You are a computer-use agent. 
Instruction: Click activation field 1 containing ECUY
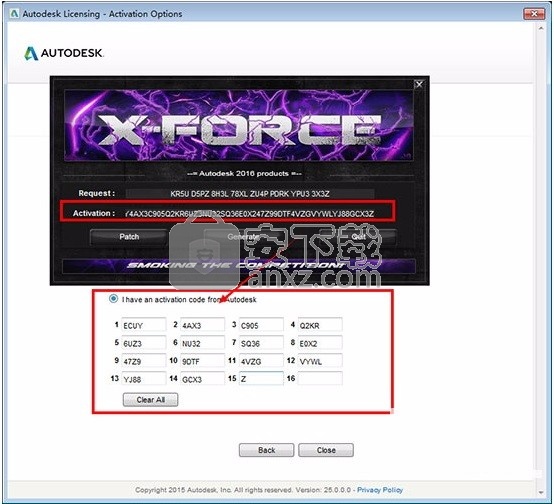144,325
